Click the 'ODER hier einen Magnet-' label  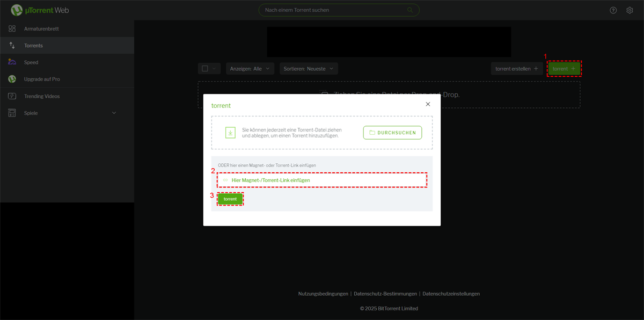click(x=267, y=165)
